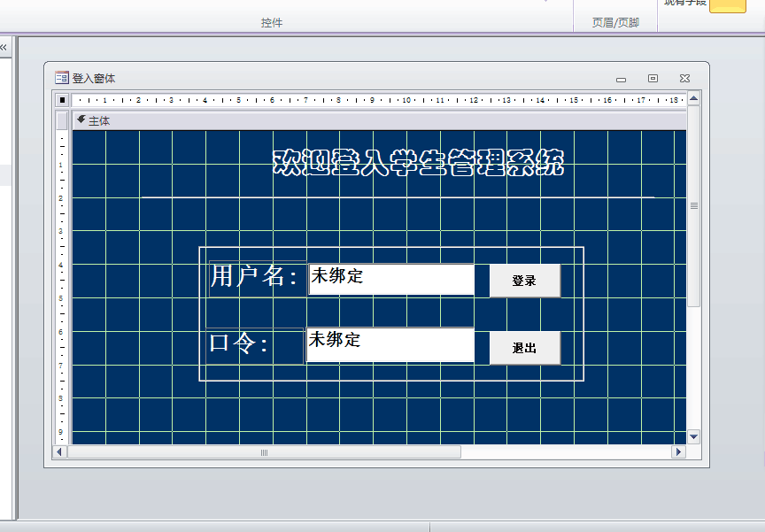Select the 退出 command button

point(524,348)
